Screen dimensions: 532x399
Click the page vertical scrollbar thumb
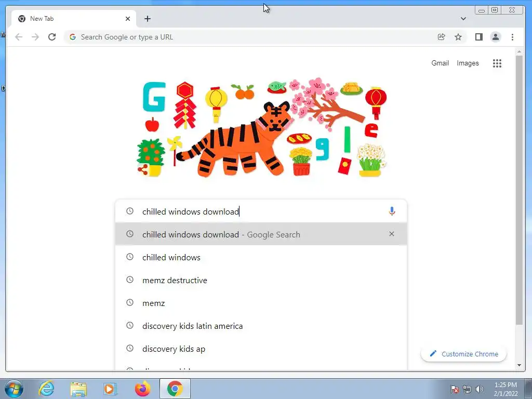pos(519,190)
